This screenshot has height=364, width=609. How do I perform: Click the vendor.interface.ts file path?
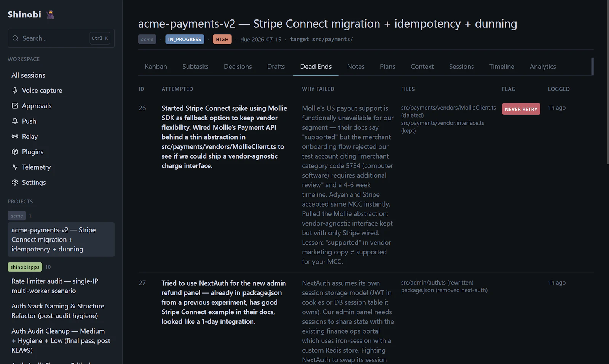tap(443, 127)
